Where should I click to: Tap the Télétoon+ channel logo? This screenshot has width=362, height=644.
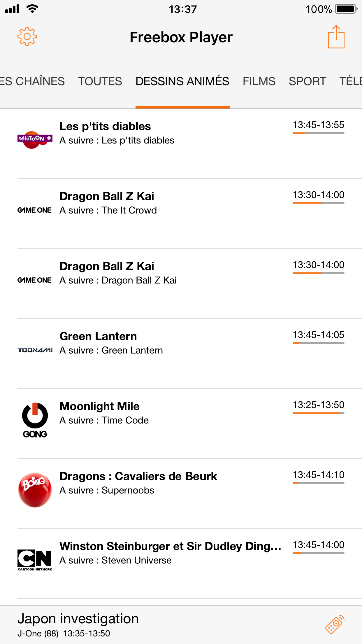[x=35, y=139]
